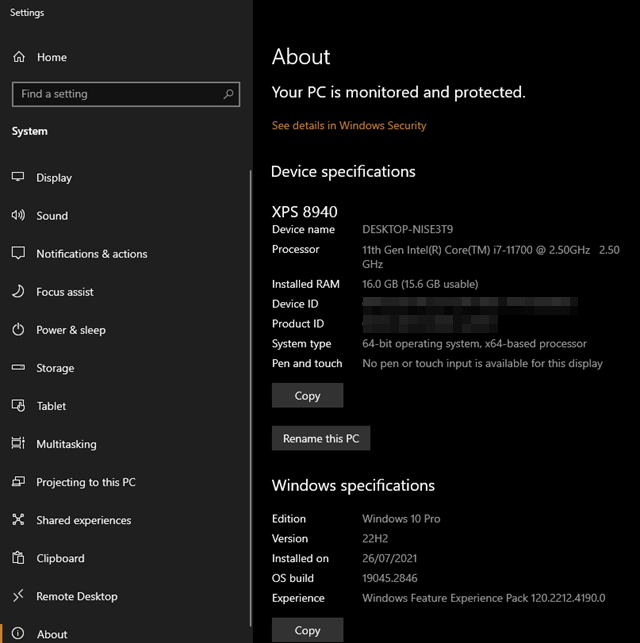Click the No pen or touch input text

pos(483,363)
